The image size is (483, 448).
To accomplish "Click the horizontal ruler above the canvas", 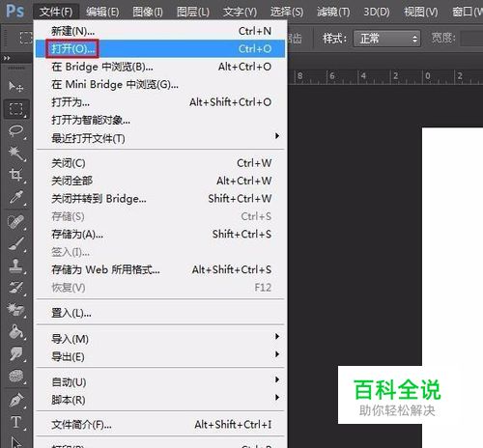I will click(385, 76).
